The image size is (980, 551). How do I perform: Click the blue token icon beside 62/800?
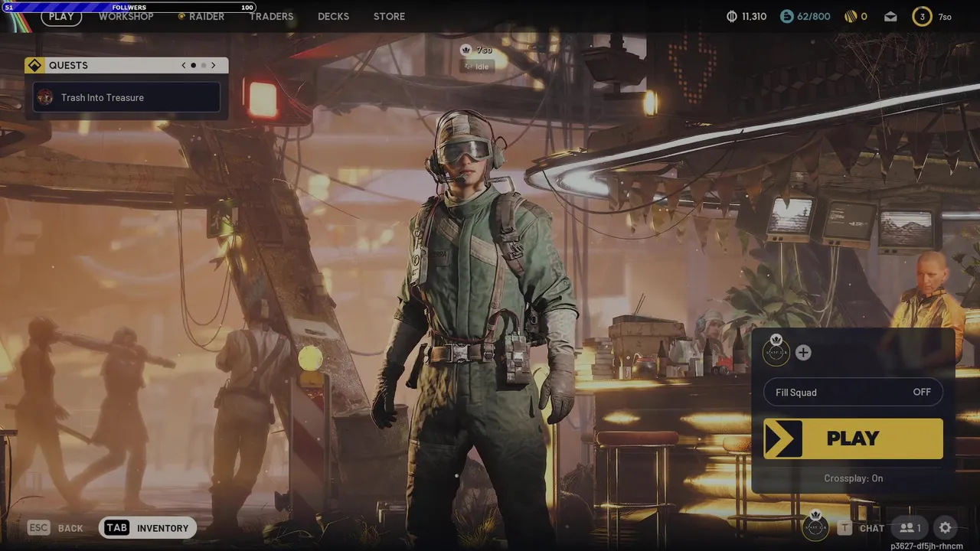[x=787, y=16]
